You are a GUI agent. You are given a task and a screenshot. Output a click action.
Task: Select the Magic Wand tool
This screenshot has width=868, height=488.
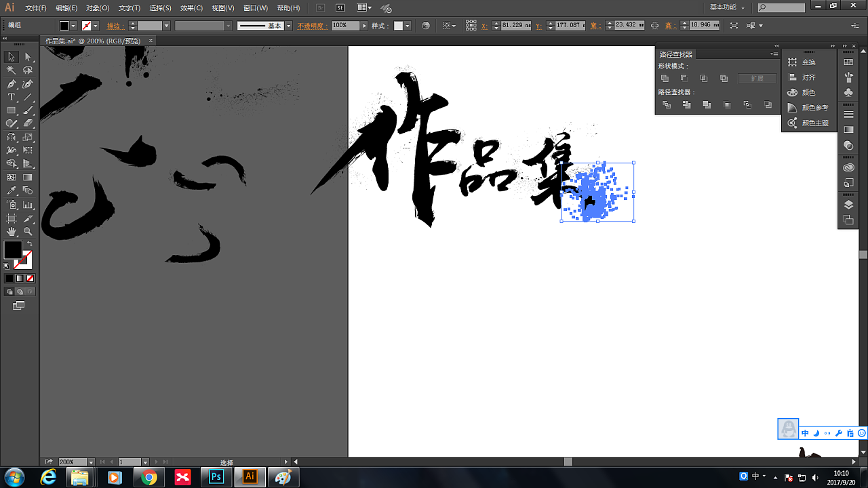click(x=12, y=70)
